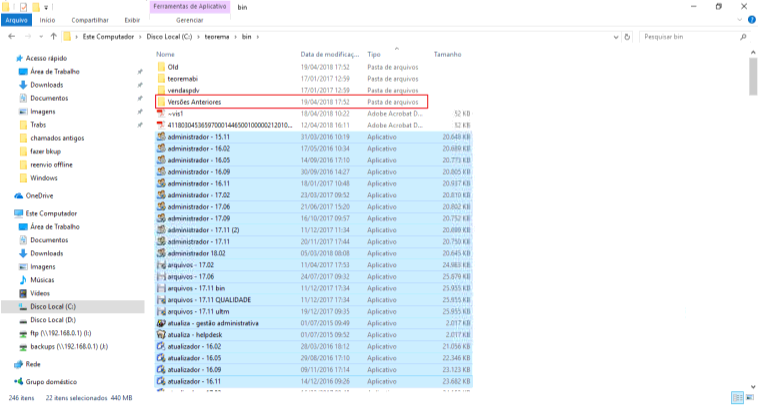The height and width of the screenshot is (405, 763).
Task: Select Disco Local (C:) in the sidebar
Action: coord(53,307)
